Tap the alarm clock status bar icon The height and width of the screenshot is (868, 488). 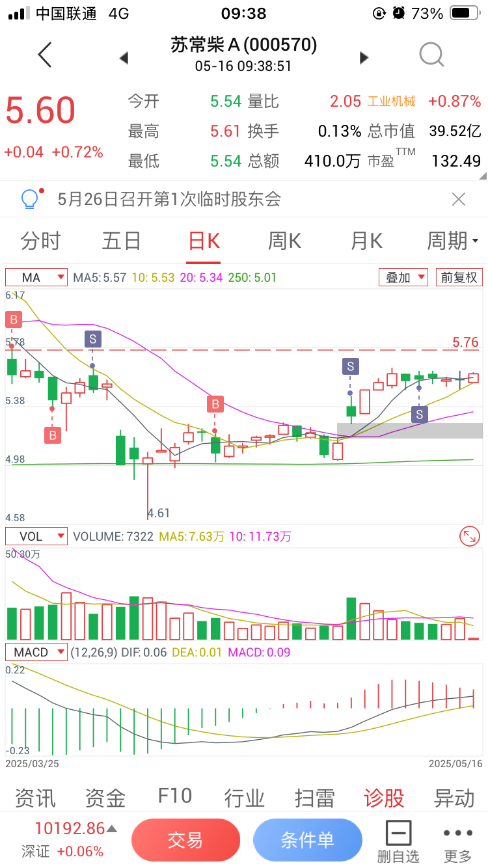click(x=399, y=13)
